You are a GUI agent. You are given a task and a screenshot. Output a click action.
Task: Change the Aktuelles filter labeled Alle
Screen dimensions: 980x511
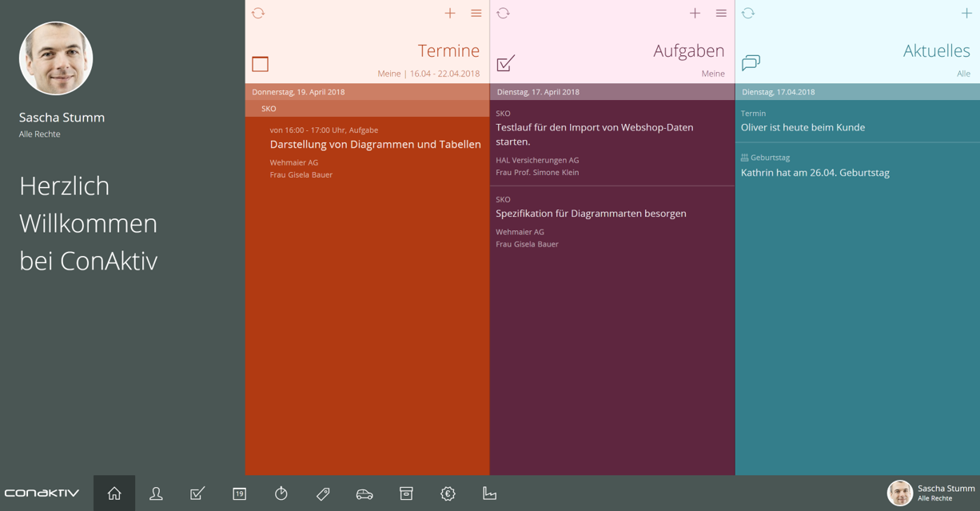point(963,74)
